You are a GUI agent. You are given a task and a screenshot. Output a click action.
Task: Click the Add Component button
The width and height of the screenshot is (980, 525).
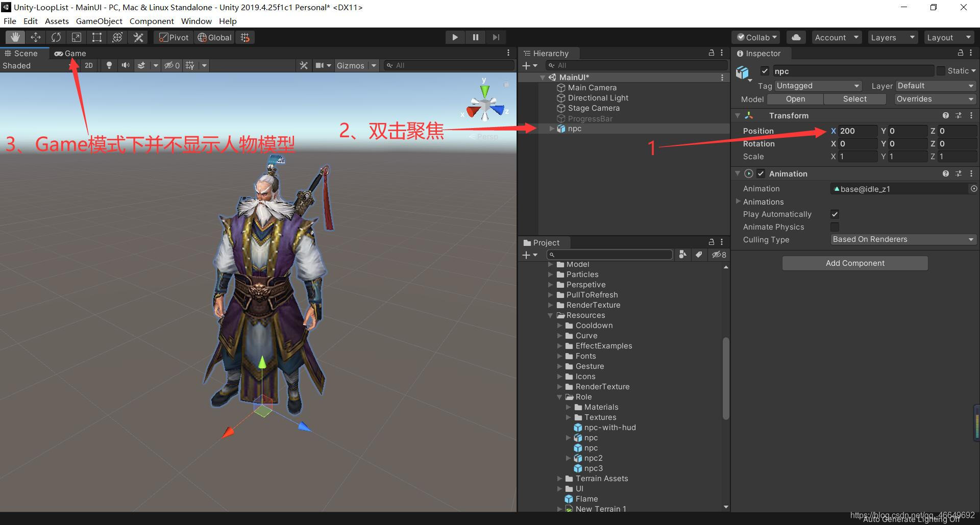click(x=855, y=263)
